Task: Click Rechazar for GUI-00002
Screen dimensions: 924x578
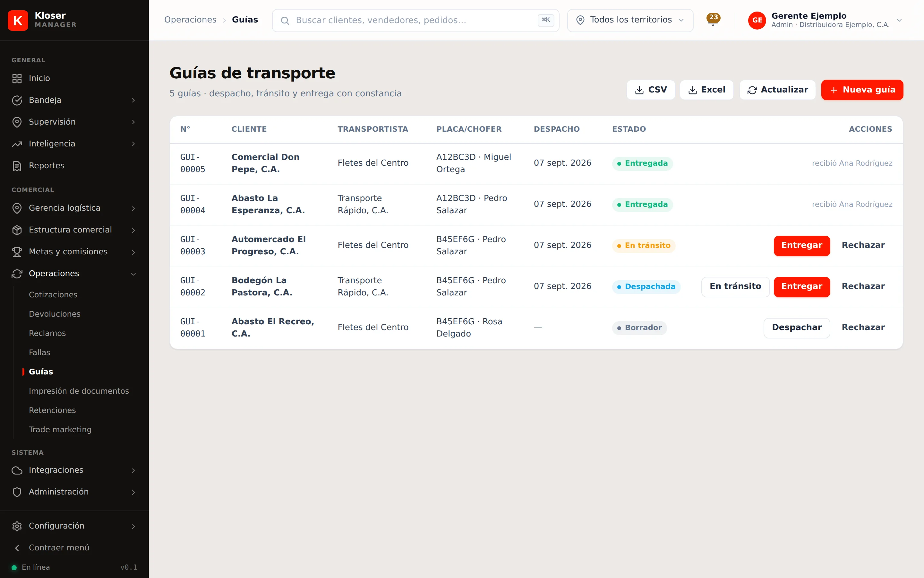Action: click(x=863, y=286)
